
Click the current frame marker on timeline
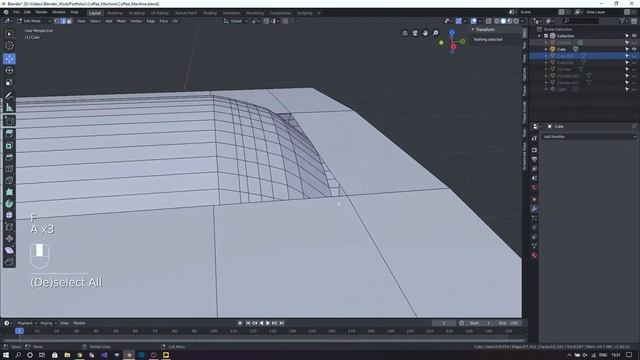(19, 331)
